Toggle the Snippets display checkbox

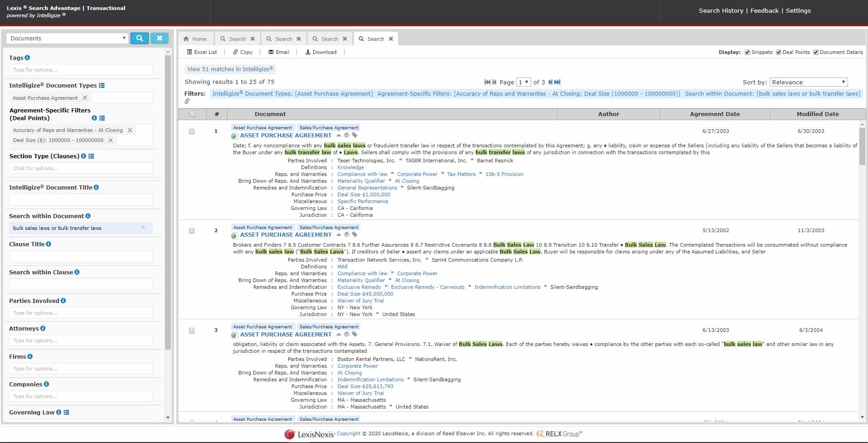(x=747, y=52)
